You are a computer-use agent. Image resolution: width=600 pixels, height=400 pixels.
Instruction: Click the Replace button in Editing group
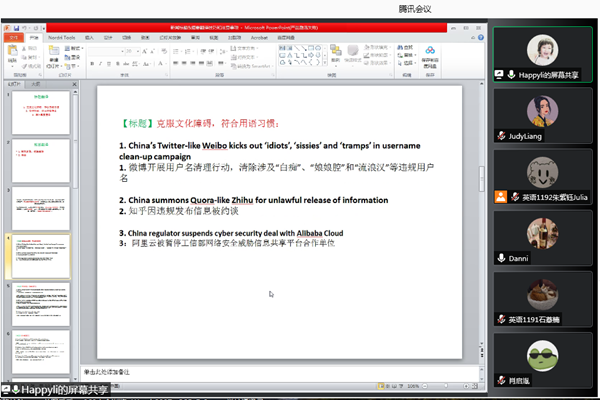(x=406, y=55)
